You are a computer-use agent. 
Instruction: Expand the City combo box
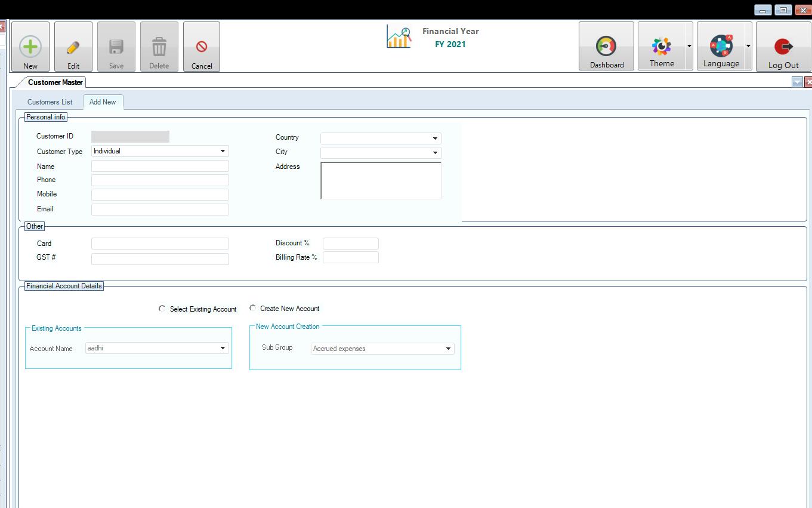point(435,153)
